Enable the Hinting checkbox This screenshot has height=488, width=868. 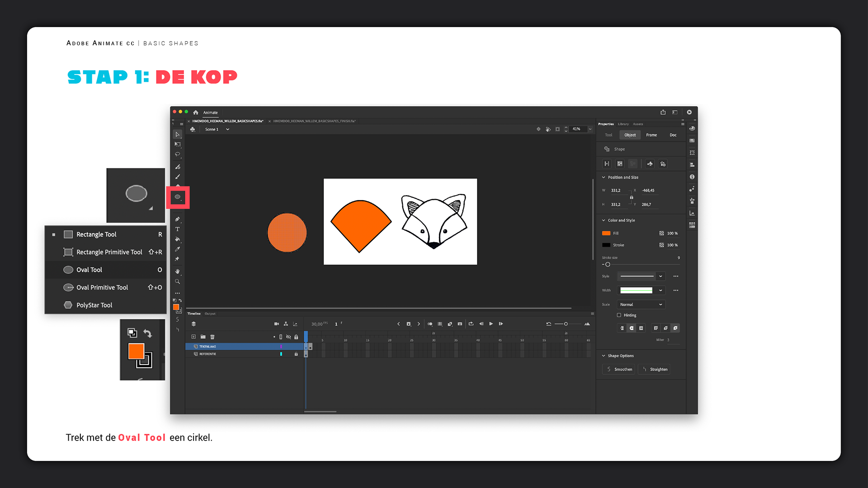pos(619,315)
